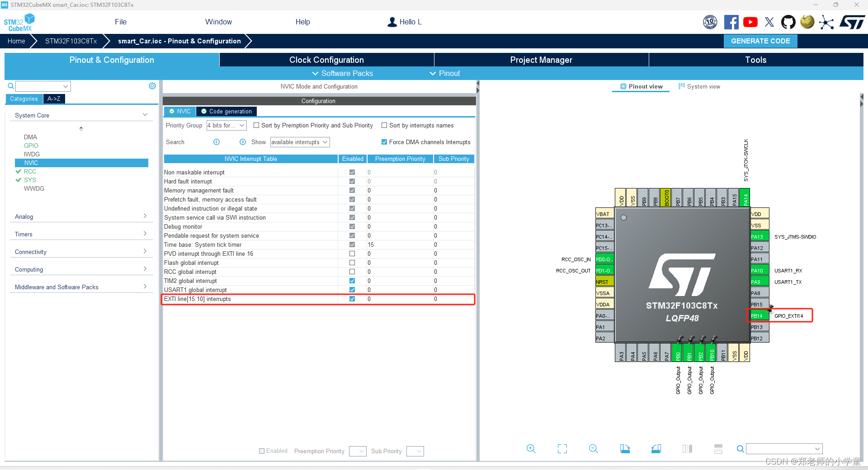Select GPIO in System Core list
This screenshot has height=470, width=868.
click(x=31, y=146)
